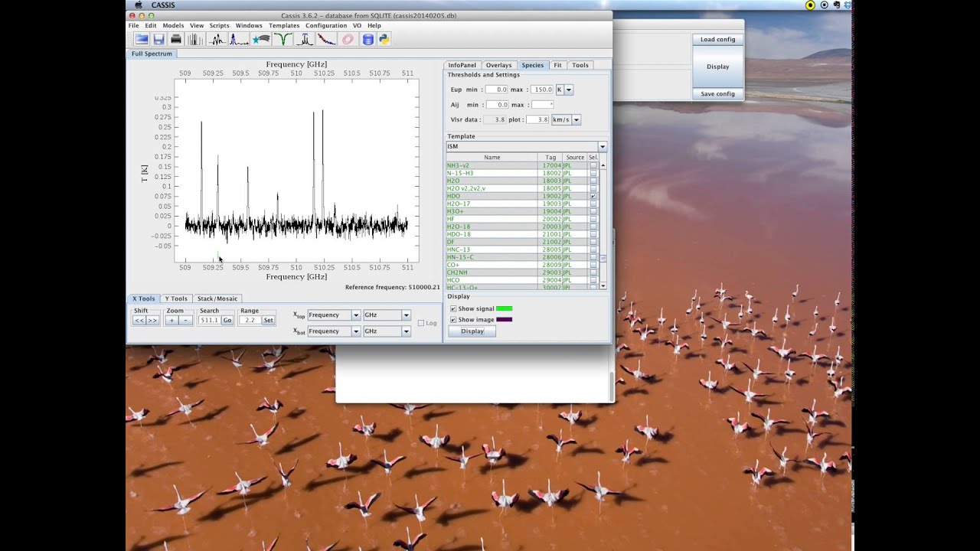Enable the HF species checkbox
The image size is (980, 551).
tap(593, 219)
